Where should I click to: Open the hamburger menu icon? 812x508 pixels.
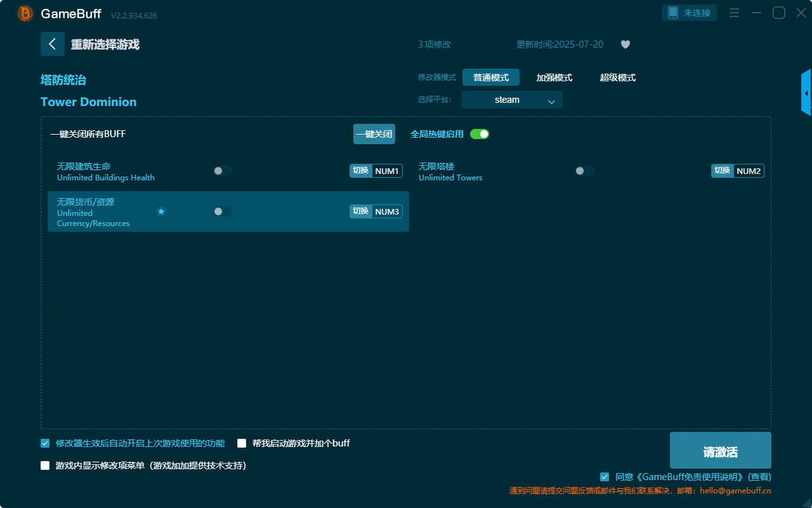(734, 13)
